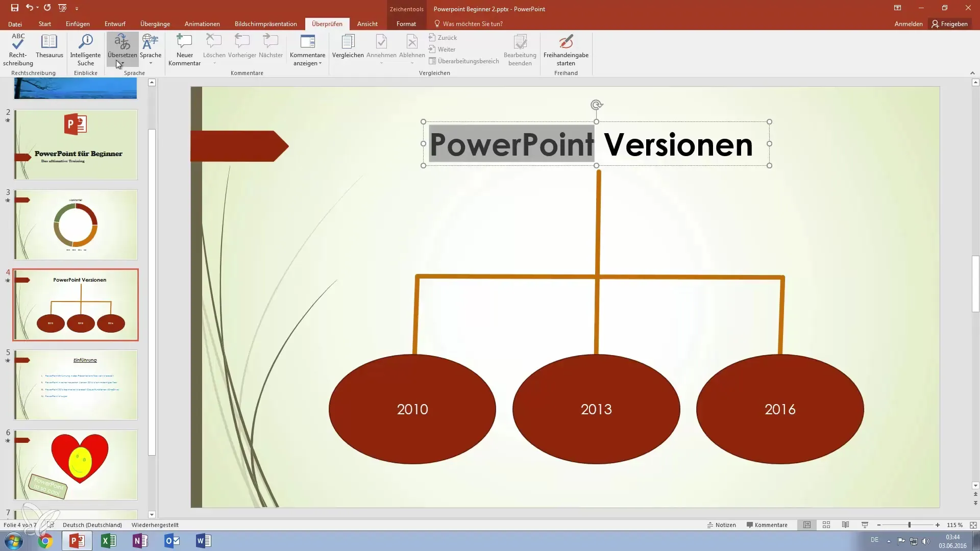Add a Neuer Kommentar

[x=184, y=49]
